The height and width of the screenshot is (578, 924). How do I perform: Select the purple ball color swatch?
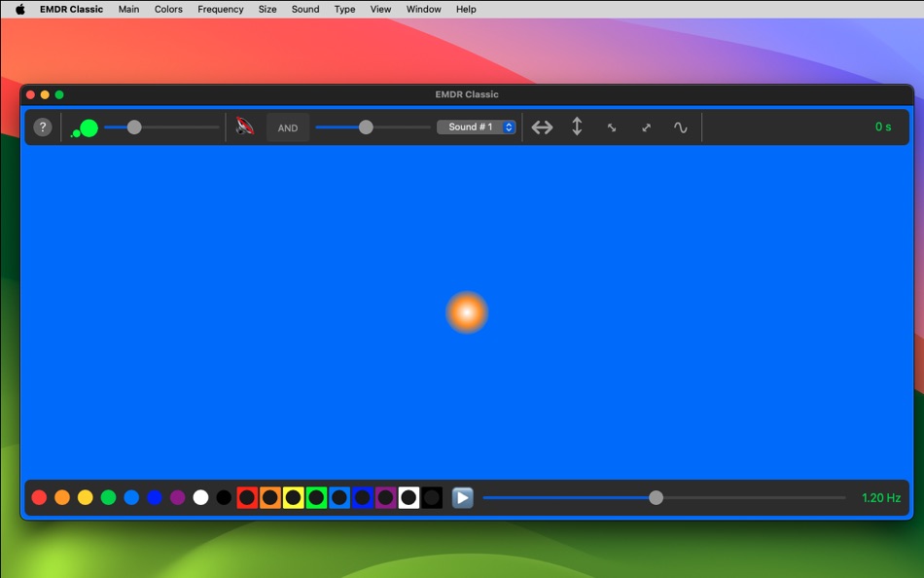point(178,497)
